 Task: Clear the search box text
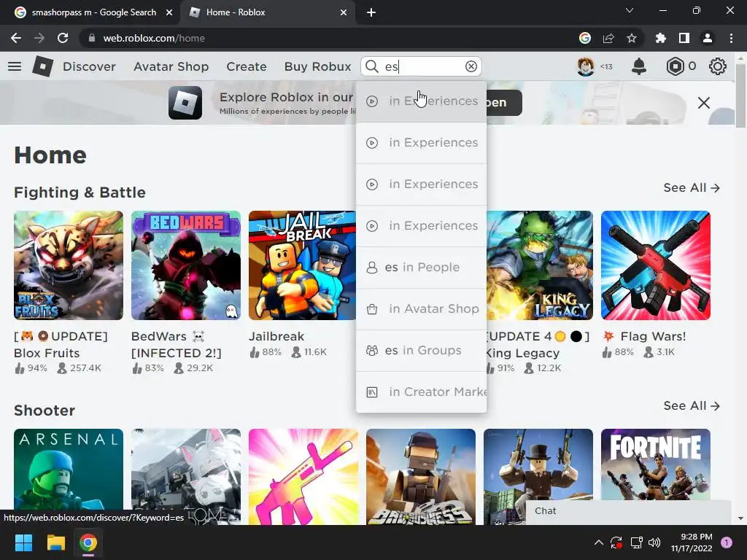(x=471, y=66)
